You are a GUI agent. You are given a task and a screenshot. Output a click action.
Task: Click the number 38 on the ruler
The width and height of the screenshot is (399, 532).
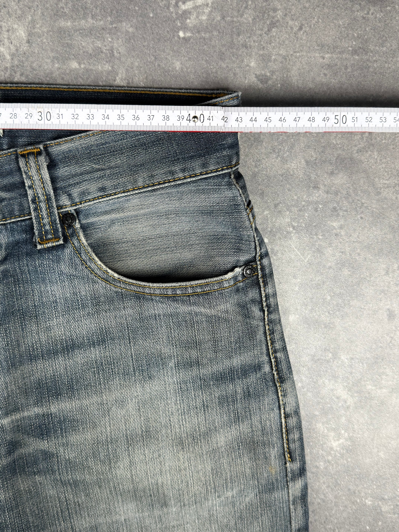165,118
